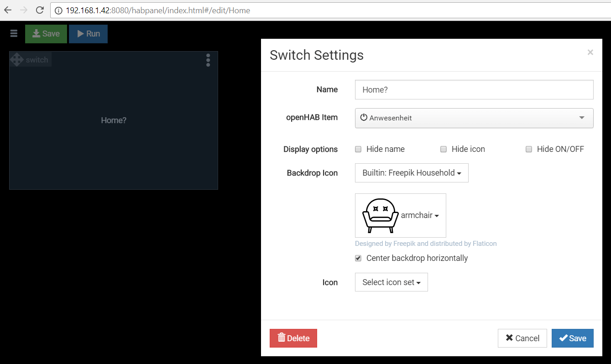Follow the Freepik attribution link

[426, 243]
